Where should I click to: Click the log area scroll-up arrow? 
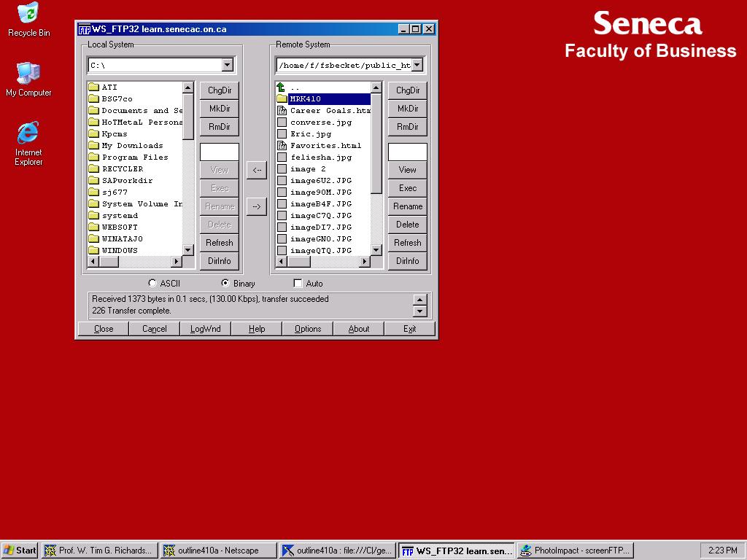pyautogui.click(x=419, y=300)
